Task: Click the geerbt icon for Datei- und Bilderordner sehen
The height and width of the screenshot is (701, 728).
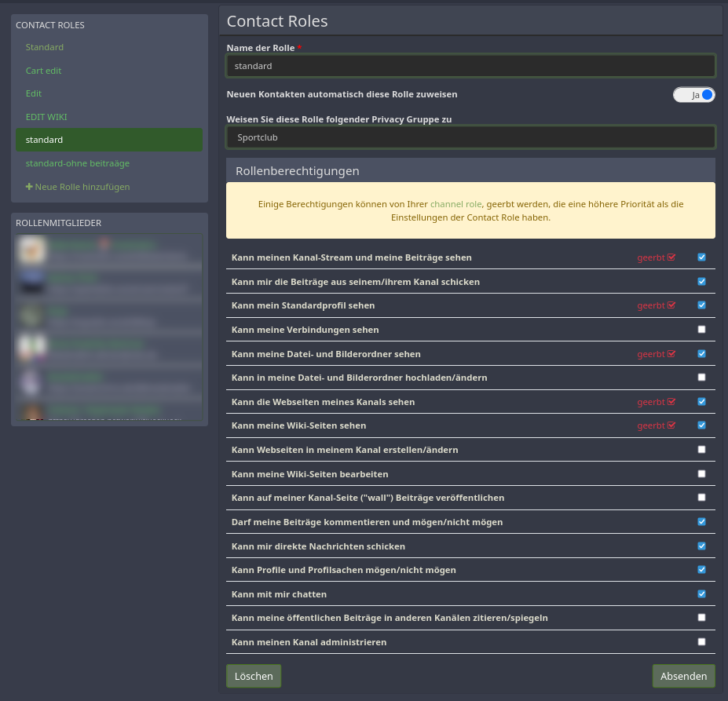Action: click(x=671, y=354)
